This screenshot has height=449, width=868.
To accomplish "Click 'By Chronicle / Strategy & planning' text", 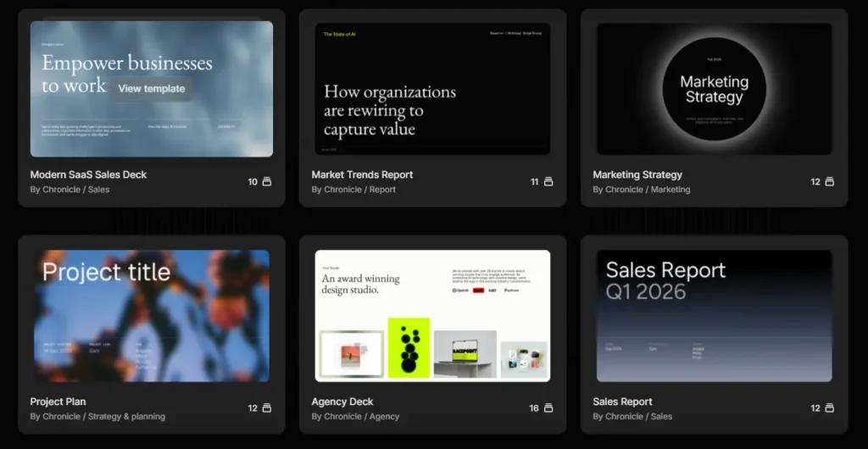I will click(97, 417).
